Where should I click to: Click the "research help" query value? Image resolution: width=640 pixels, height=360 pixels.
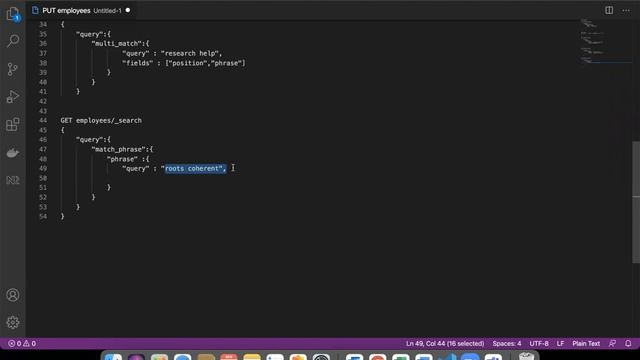point(190,53)
